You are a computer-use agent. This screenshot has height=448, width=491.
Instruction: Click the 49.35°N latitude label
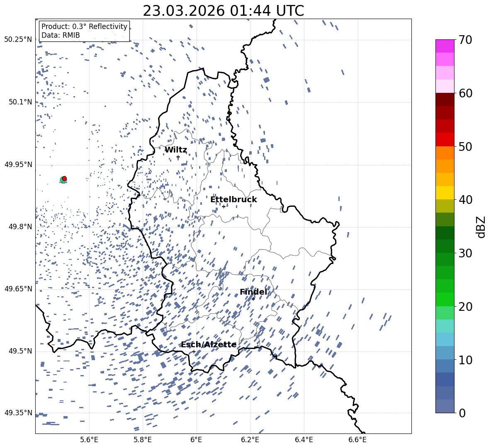point(18,413)
